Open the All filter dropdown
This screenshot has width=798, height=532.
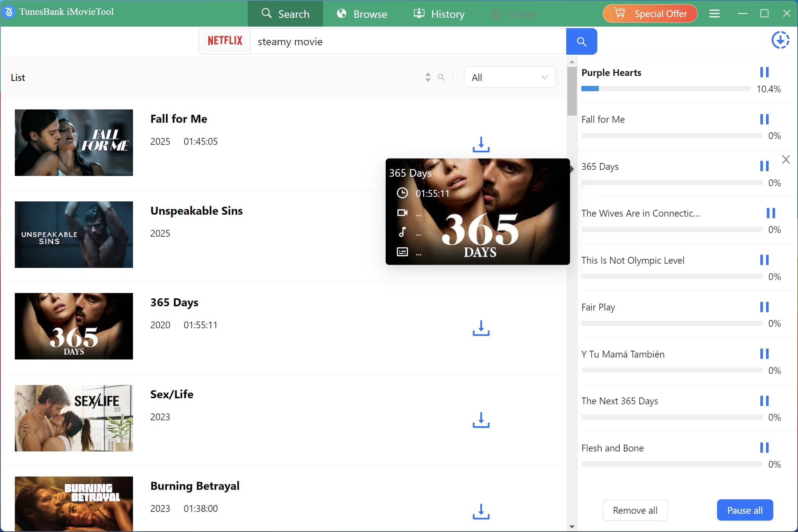click(509, 77)
